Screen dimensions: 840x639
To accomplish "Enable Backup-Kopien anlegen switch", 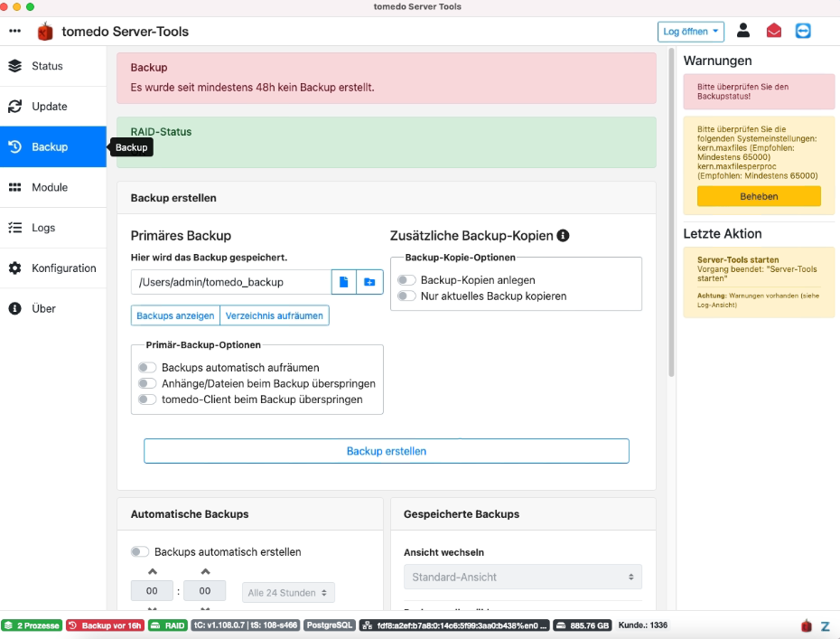I will tap(406, 280).
